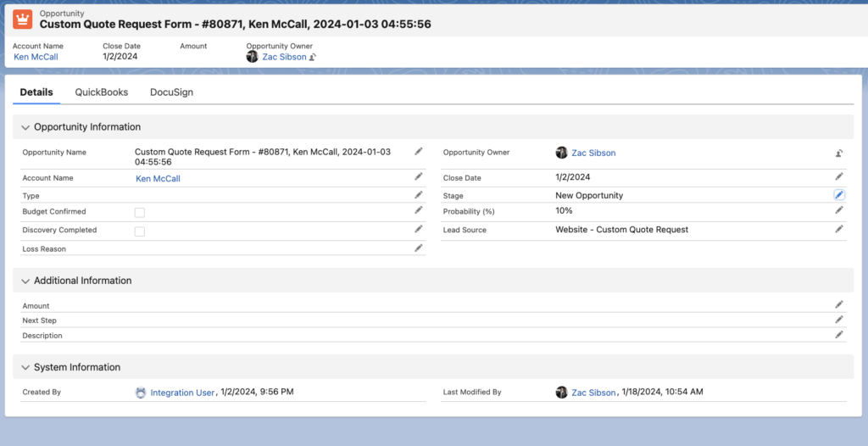
Task: Open Zac Sibson link in header
Action: pyautogui.click(x=284, y=57)
